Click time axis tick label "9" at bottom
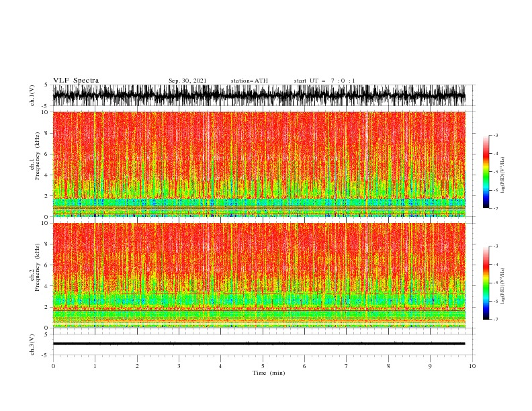Viewport: 532px width, 411px height. tap(430, 366)
